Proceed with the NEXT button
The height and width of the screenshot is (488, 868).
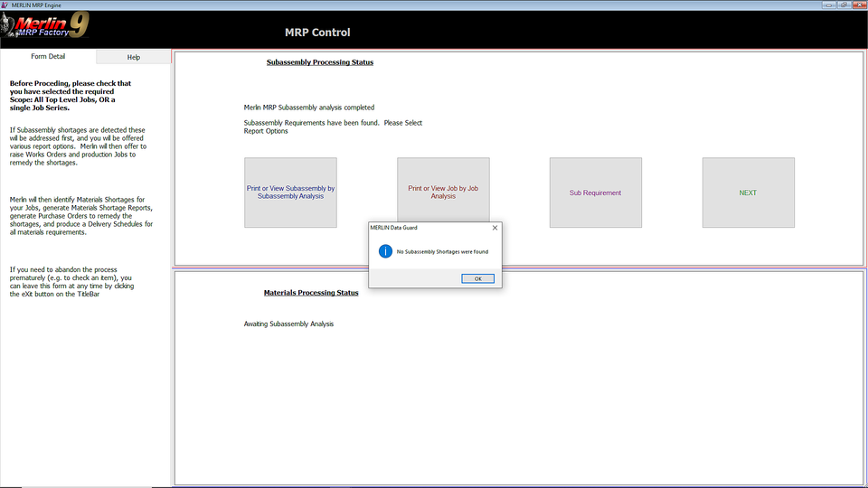coord(748,192)
